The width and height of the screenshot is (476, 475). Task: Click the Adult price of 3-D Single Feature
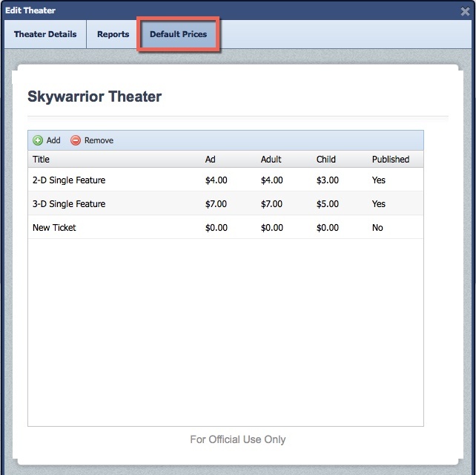click(x=271, y=203)
